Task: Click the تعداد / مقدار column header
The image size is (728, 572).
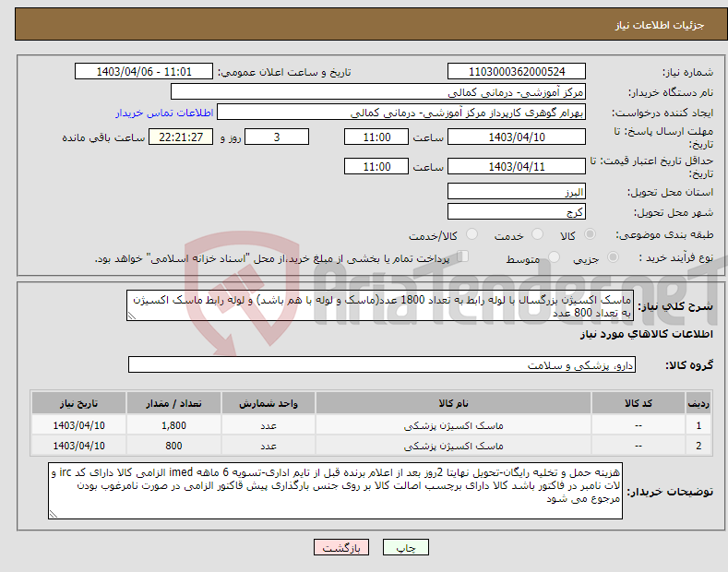Action: point(173,403)
